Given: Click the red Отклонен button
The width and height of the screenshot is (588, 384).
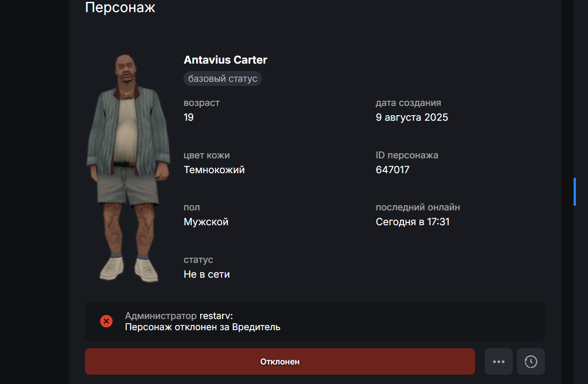Looking at the screenshot, I should pyautogui.click(x=280, y=361).
